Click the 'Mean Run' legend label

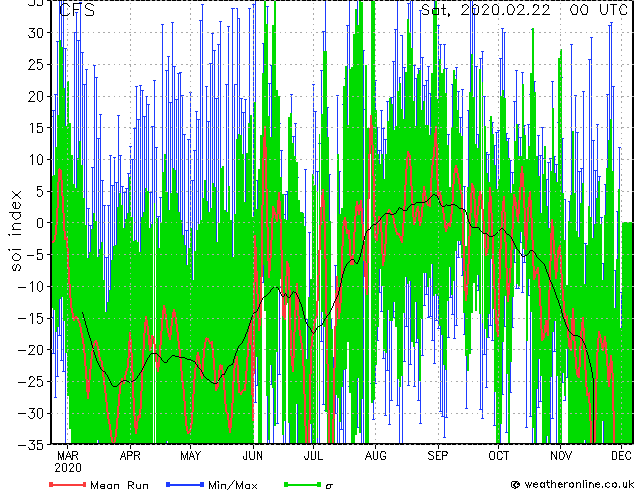(x=119, y=485)
